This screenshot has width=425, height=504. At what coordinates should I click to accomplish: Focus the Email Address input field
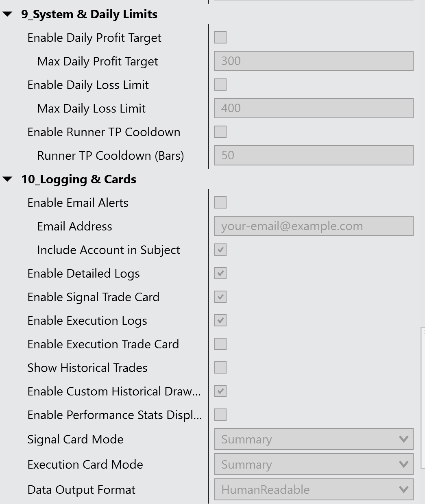tap(314, 226)
